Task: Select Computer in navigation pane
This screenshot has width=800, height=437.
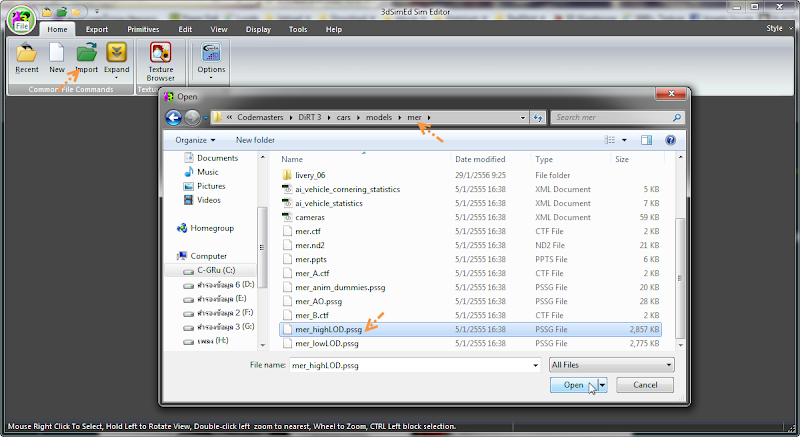Action: [x=202, y=256]
